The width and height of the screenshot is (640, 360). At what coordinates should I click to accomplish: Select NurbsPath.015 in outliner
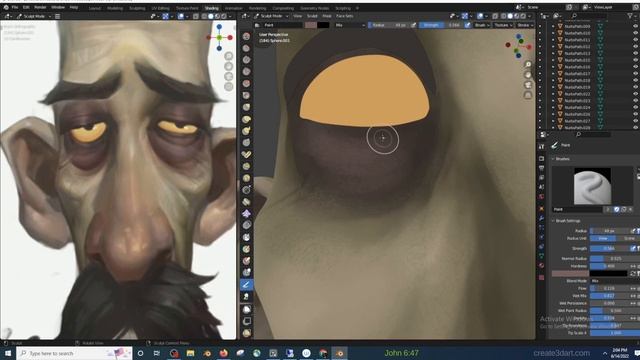(x=577, y=60)
